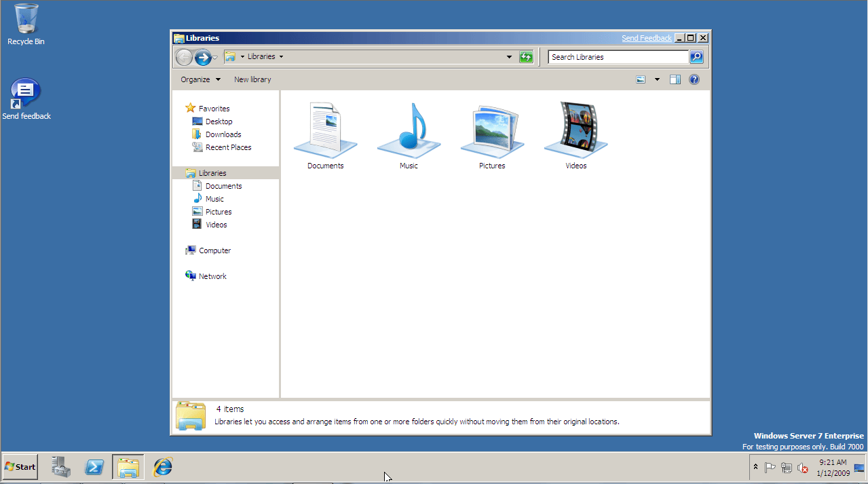Select Pictures in navigation pane tree
868x484 pixels.
[212, 212]
